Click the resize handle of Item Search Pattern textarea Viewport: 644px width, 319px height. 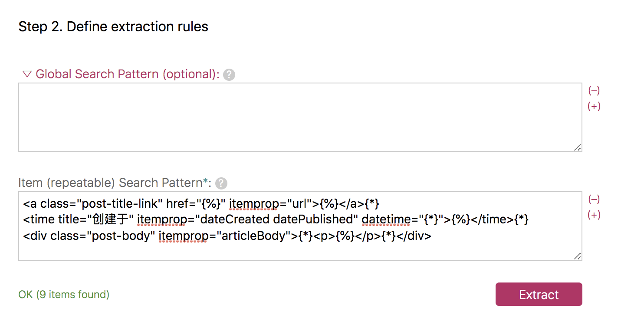(577, 256)
